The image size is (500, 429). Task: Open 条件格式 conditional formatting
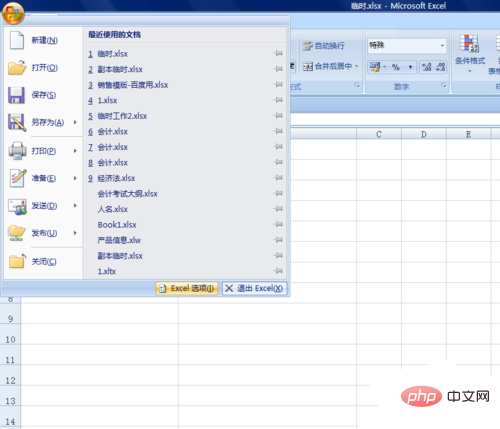(470, 53)
